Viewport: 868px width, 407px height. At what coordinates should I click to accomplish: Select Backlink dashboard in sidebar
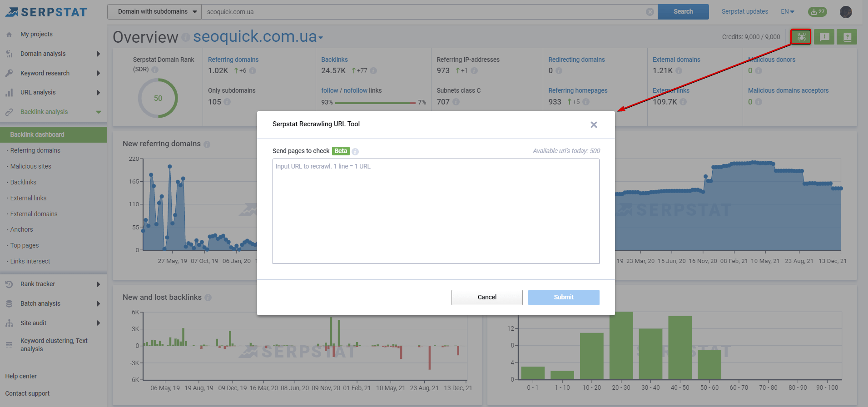(x=54, y=134)
